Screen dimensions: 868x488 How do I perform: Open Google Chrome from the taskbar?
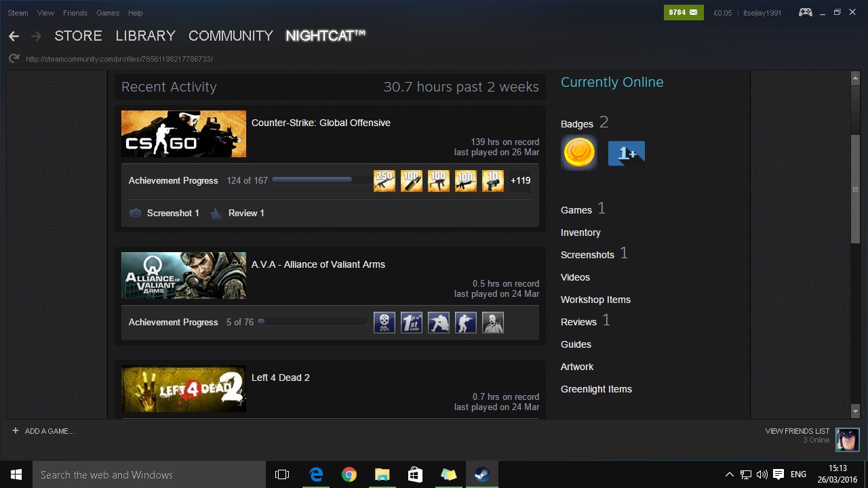349,474
